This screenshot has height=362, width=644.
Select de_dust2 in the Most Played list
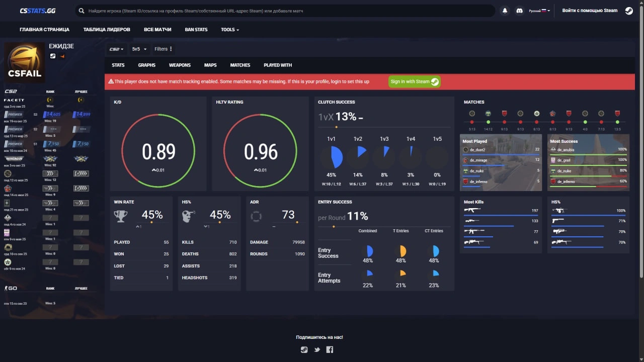tap(477, 150)
